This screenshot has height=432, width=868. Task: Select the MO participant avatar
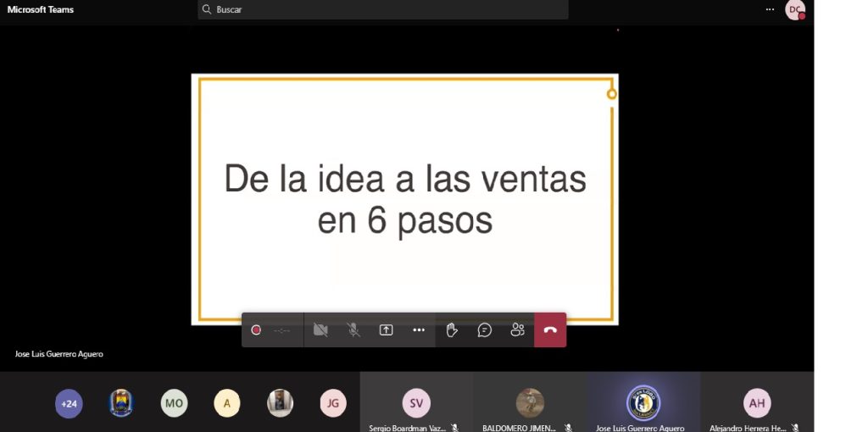pos(174,403)
